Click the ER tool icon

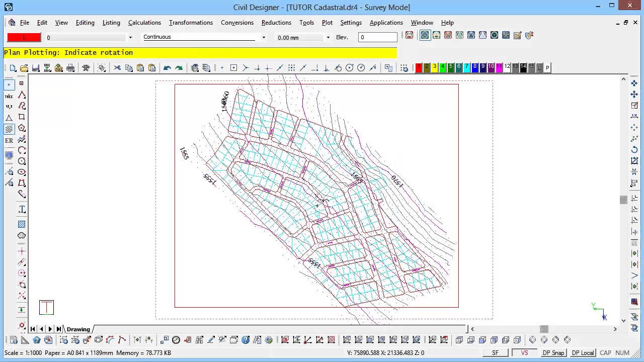9,140
